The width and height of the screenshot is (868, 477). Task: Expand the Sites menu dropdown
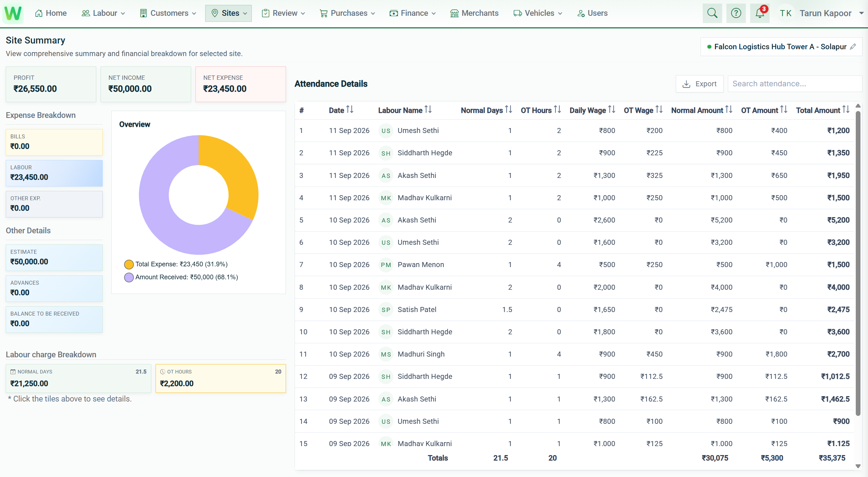(228, 13)
